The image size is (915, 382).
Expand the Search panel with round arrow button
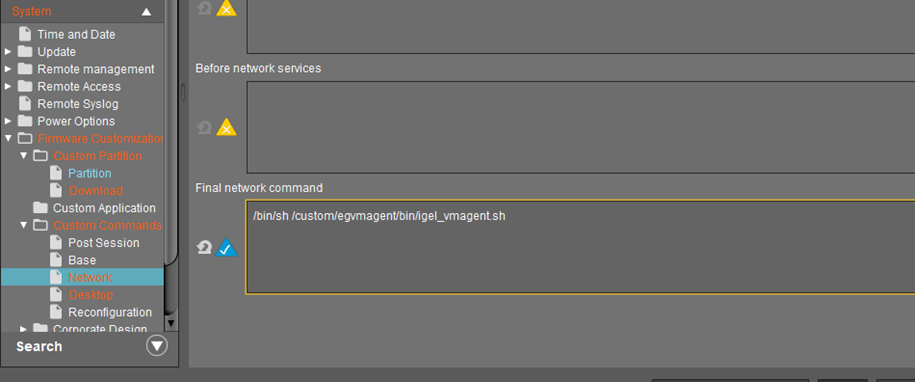156,346
